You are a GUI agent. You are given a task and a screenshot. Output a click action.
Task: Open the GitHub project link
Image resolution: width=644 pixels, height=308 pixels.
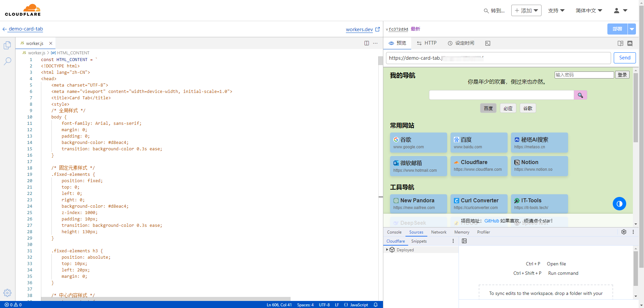tap(491, 221)
